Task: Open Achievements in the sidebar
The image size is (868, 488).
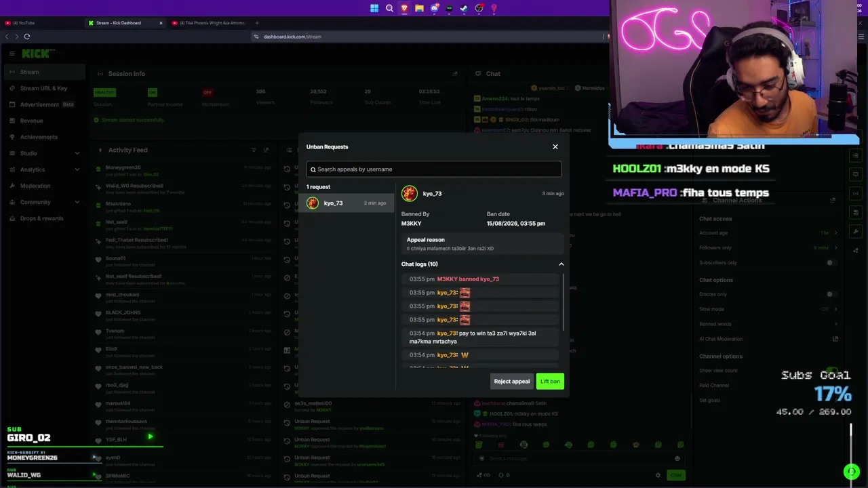Action: coord(44,137)
